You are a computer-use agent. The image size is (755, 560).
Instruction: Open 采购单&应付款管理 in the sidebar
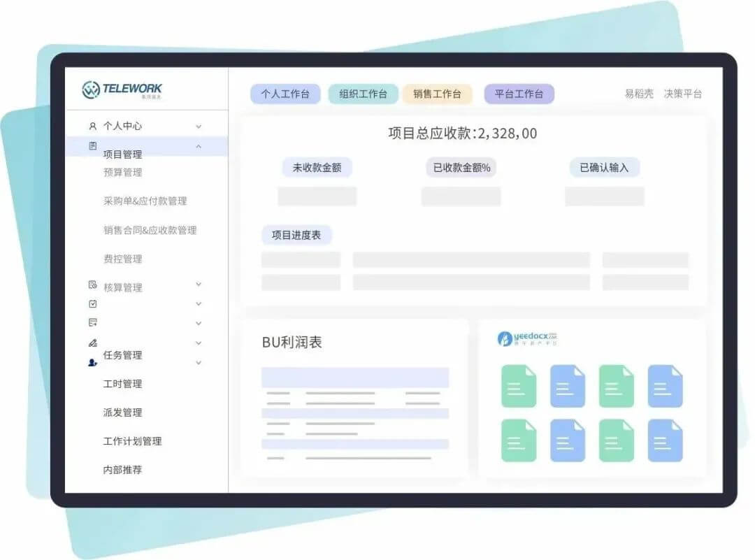pyautogui.click(x=145, y=201)
